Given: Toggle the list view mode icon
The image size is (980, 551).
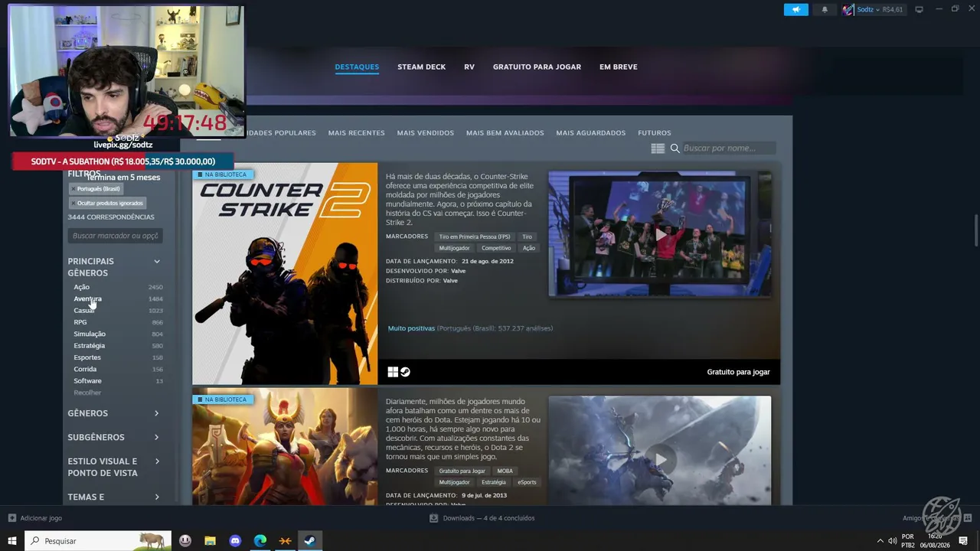Looking at the screenshot, I should click(658, 148).
